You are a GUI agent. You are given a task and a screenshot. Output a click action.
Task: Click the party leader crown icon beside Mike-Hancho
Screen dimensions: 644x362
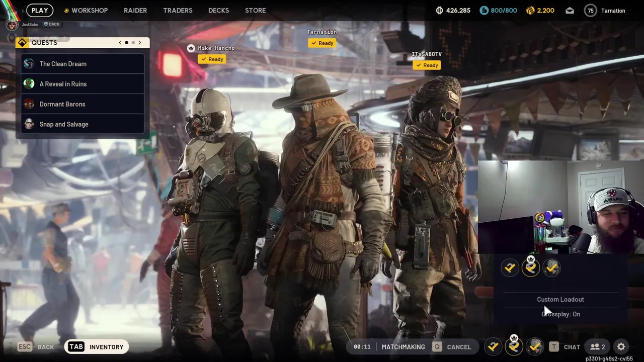191,48
